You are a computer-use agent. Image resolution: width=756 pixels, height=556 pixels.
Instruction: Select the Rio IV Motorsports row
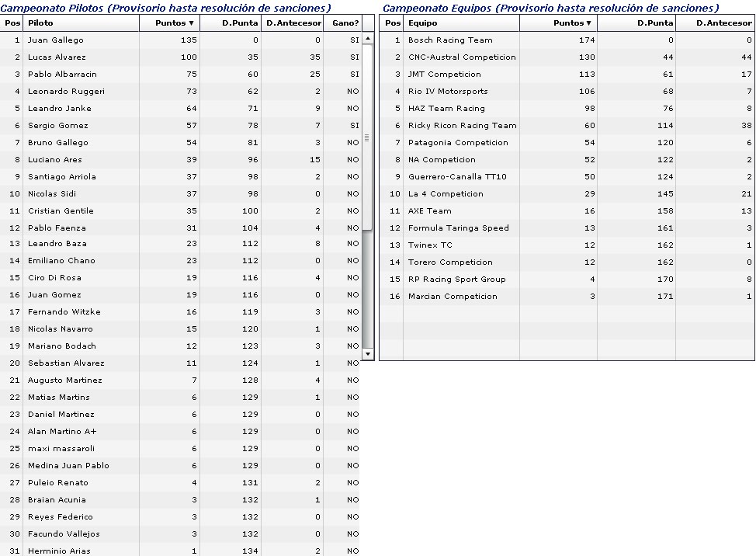(x=567, y=91)
